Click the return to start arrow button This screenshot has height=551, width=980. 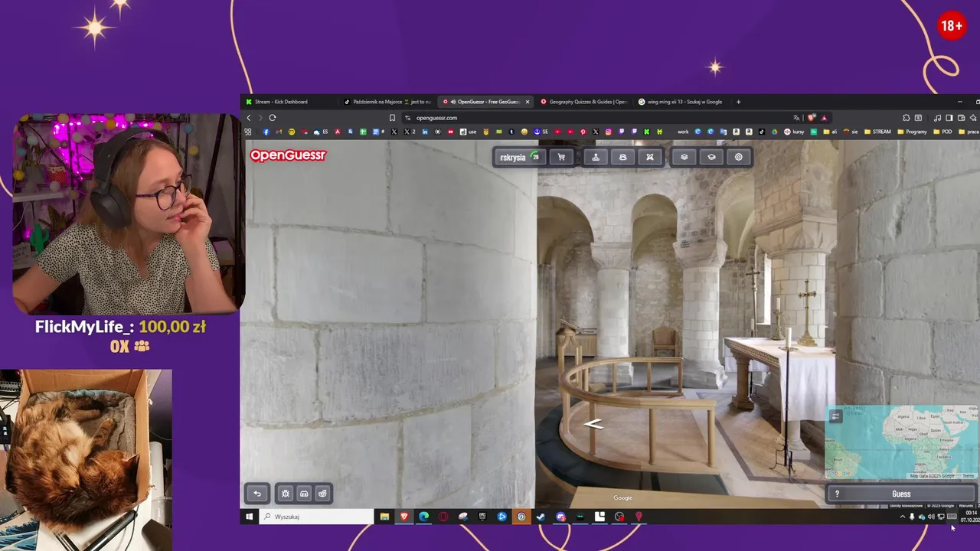click(x=257, y=494)
